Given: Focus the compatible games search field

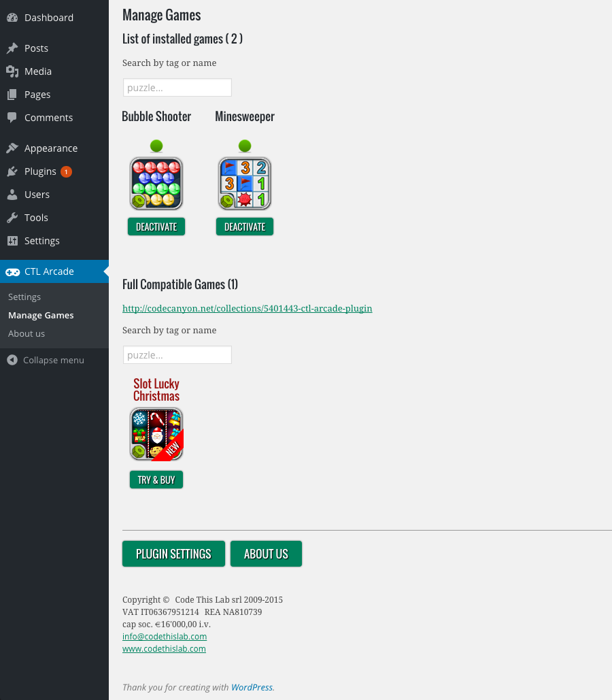Looking at the screenshot, I should click(x=177, y=355).
